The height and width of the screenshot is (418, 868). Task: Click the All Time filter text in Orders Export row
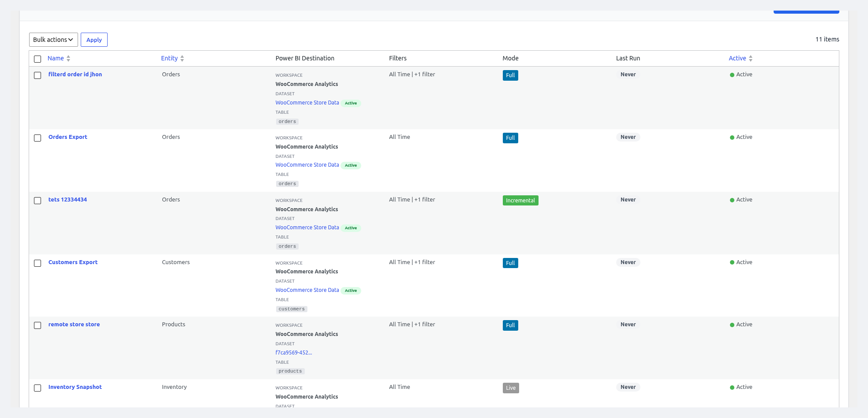pos(400,137)
